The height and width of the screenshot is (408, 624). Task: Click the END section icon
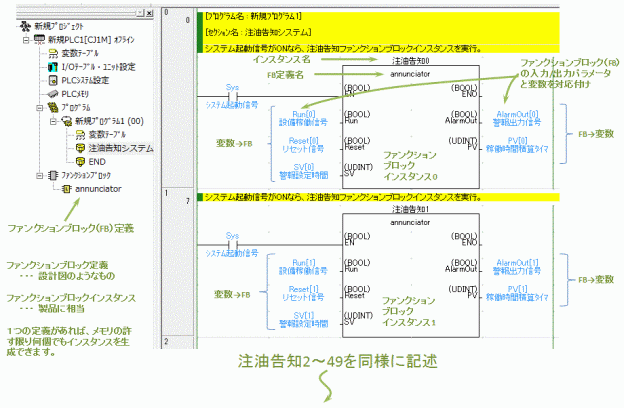80,162
